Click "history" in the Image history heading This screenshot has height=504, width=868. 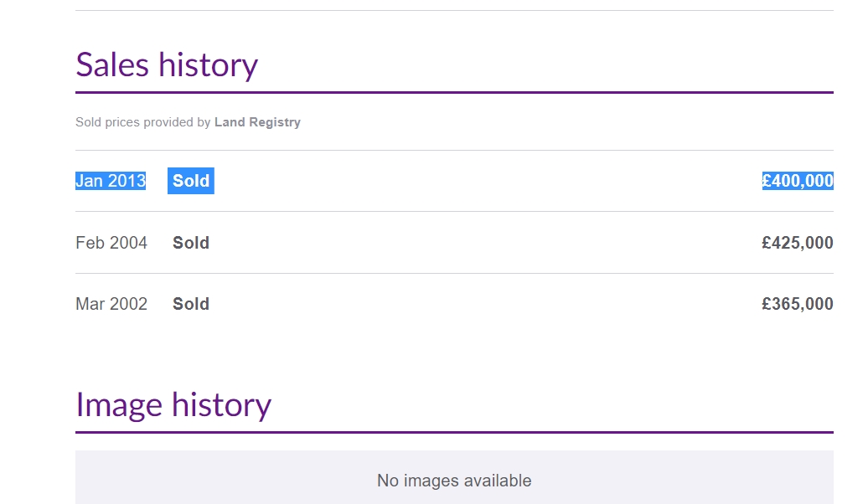pyautogui.click(x=222, y=405)
